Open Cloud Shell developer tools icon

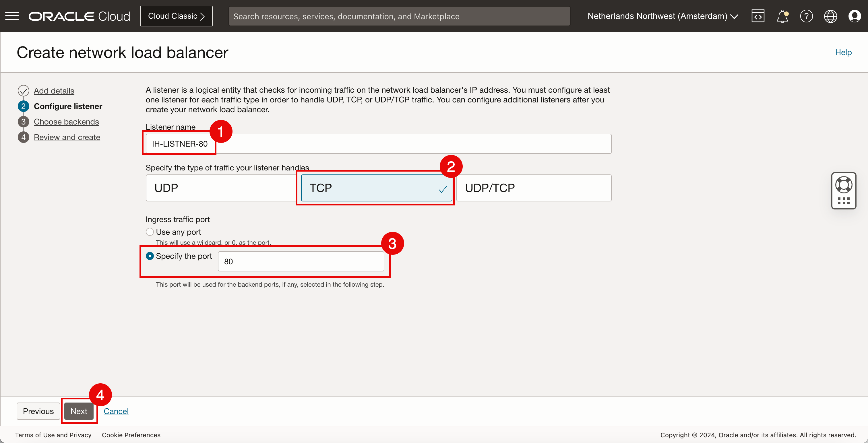[757, 16]
